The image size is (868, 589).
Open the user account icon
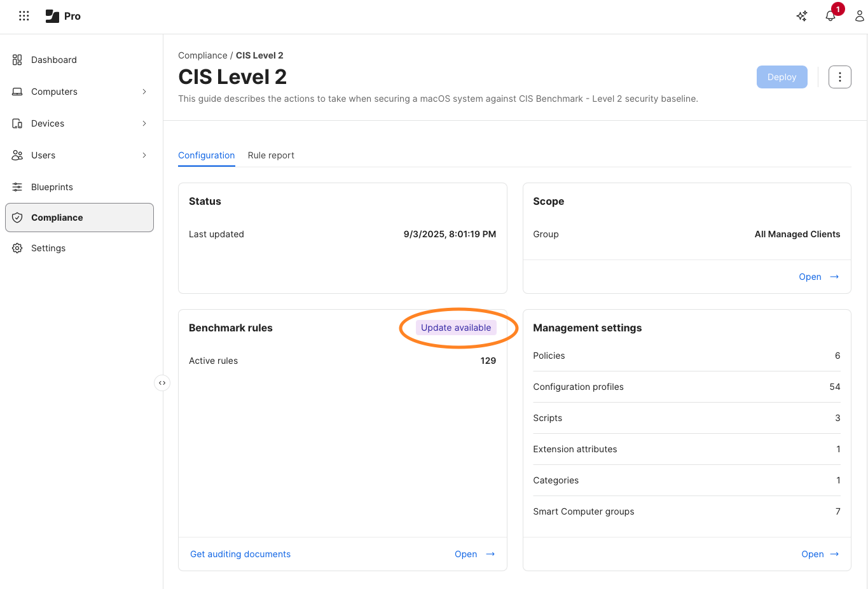(859, 16)
